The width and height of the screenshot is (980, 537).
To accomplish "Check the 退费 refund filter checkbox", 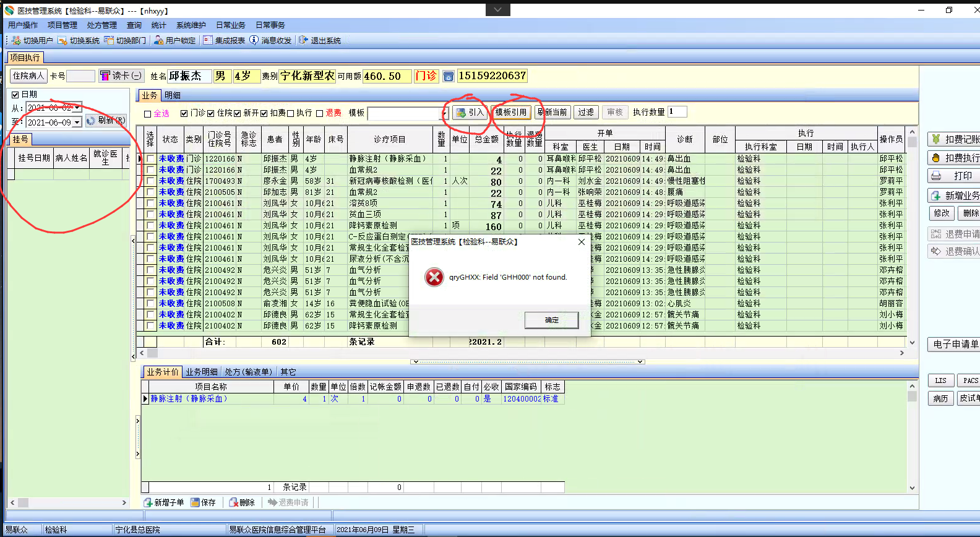I will [319, 113].
